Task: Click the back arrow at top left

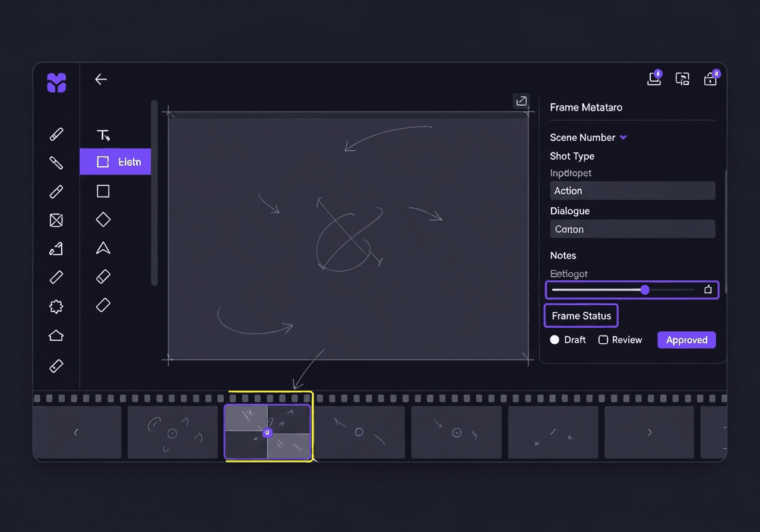Action: coord(101,79)
